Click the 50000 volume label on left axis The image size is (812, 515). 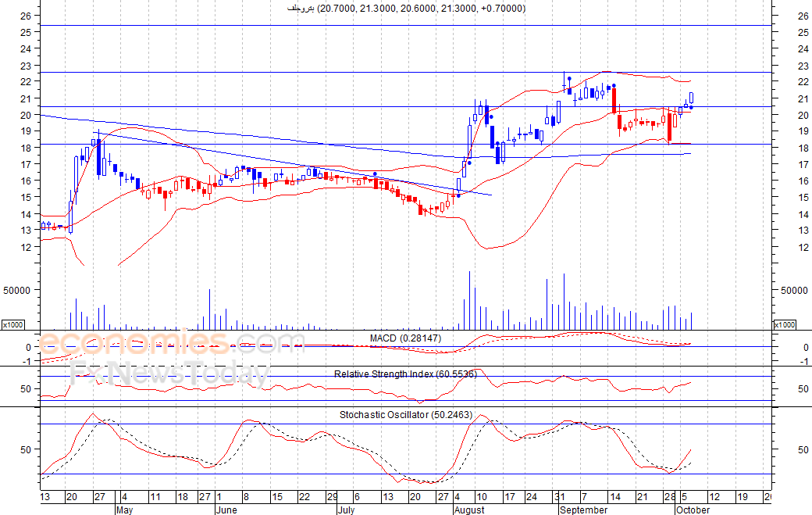16,291
